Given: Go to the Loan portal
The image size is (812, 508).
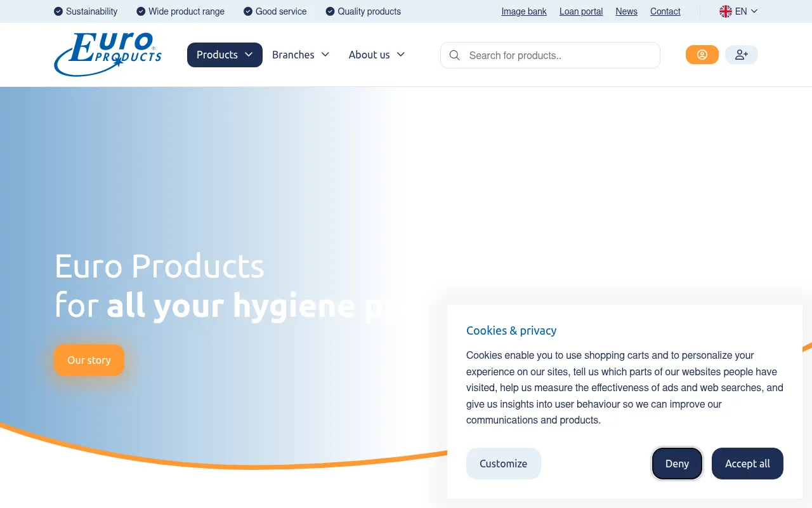Looking at the screenshot, I should pos(581,11).
